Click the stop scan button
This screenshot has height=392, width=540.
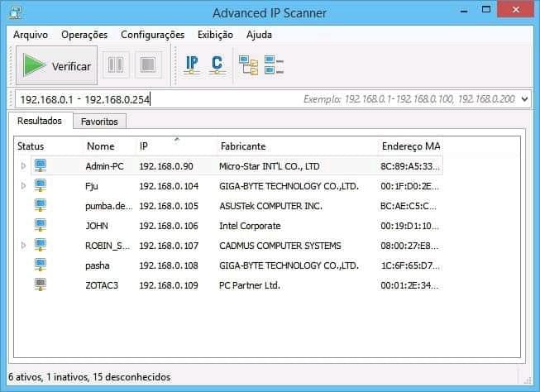click(x=148, y=65)
